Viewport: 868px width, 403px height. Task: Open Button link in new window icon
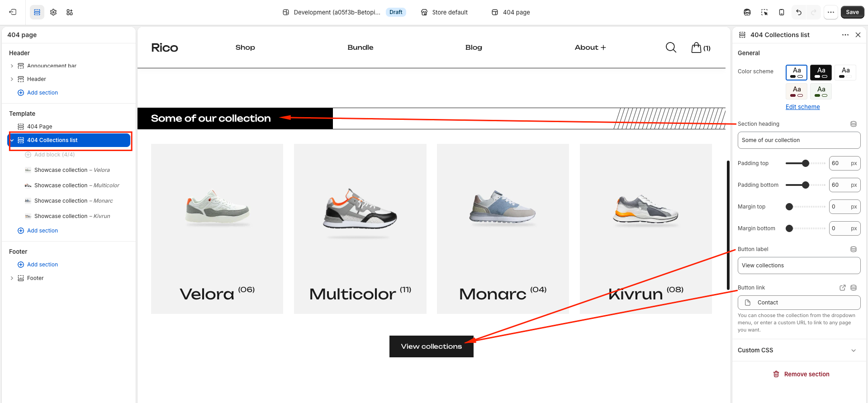843,288
